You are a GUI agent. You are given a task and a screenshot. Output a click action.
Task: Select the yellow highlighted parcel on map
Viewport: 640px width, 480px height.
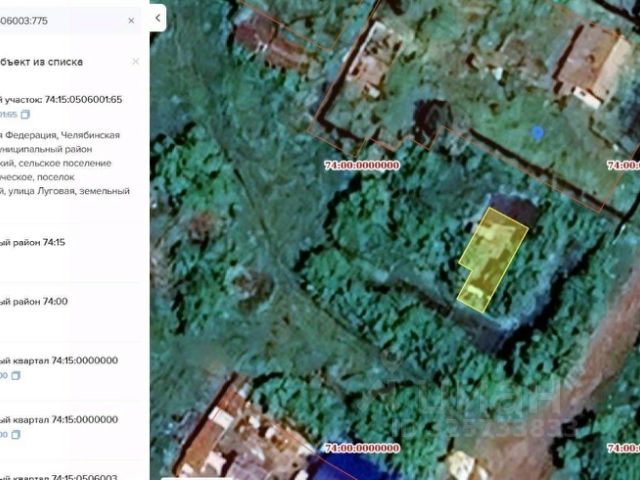(491, 260)
